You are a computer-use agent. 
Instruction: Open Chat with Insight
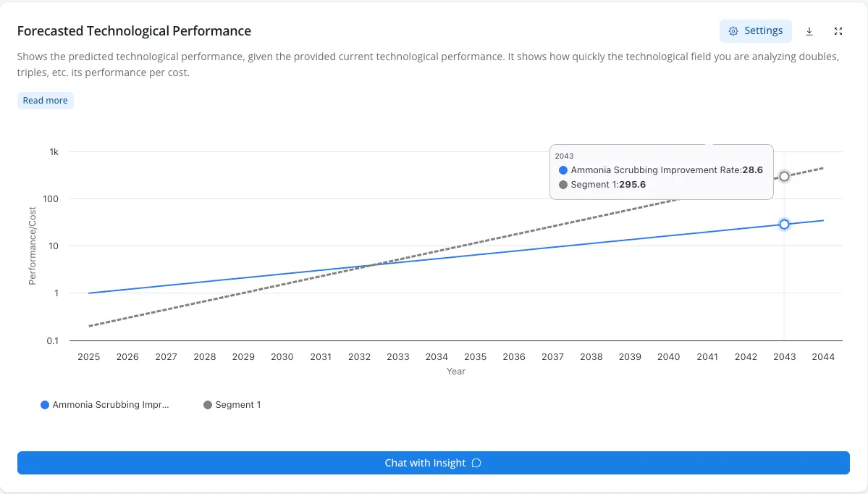[434, 463]
